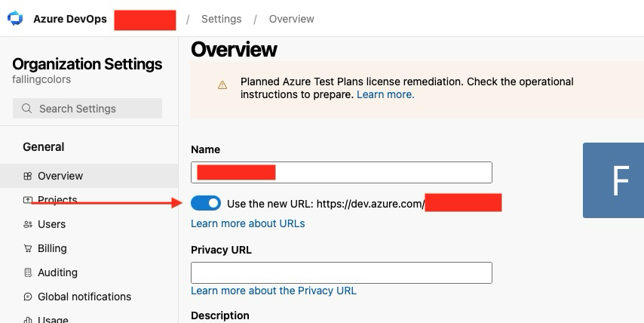Click the Overview grid icon in sidebar
Screen dimensions: 644x323
coord(27,176)
